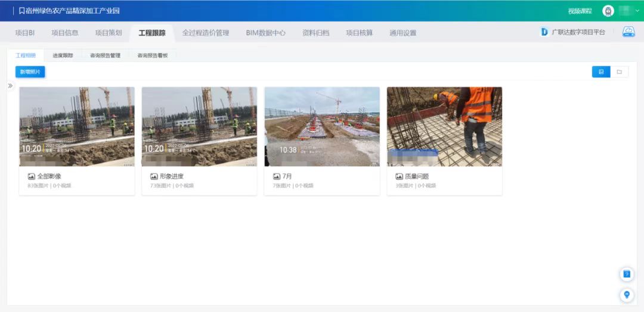Viewport: 644px width, 312px height.
Task: Open the 项目策划 tab
Action: coord(109,33)
